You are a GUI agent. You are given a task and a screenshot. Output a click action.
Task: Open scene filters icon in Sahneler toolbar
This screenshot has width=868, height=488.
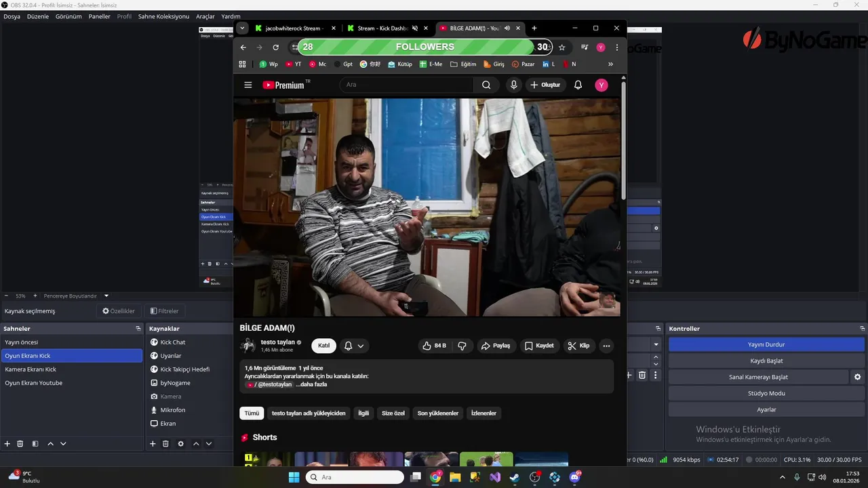pos(34,444)
